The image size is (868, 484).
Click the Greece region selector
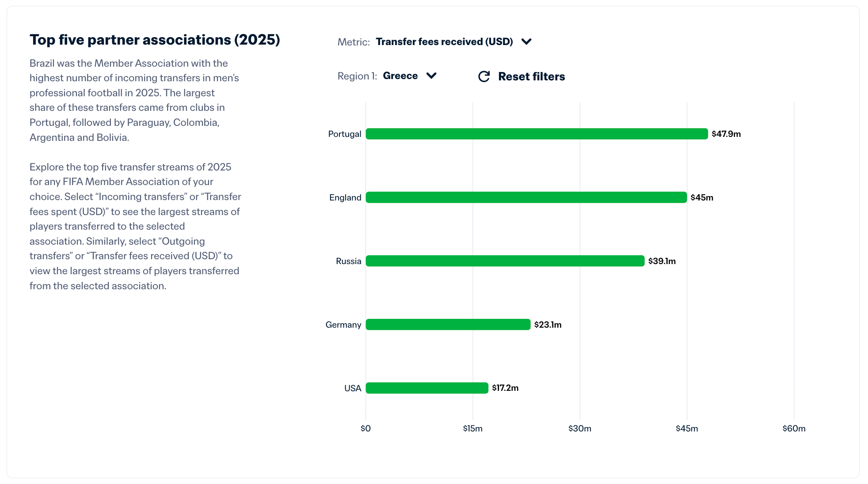click(x=400, y=76)
